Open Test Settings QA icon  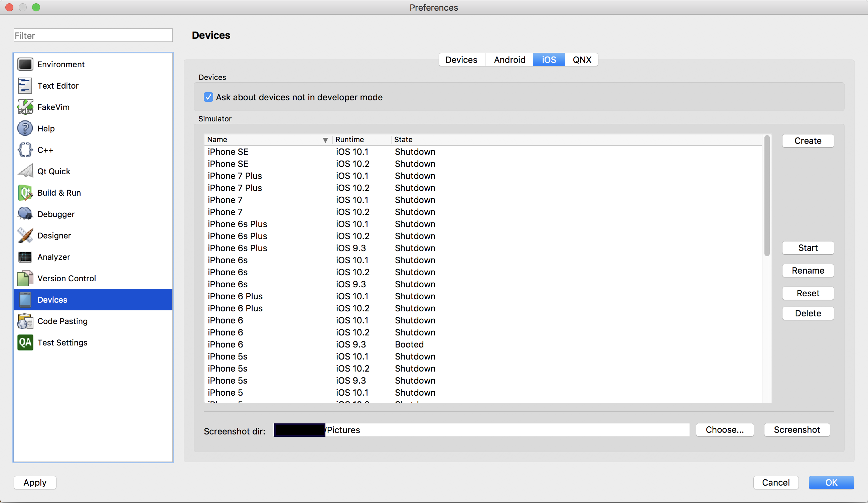[25, 342]
